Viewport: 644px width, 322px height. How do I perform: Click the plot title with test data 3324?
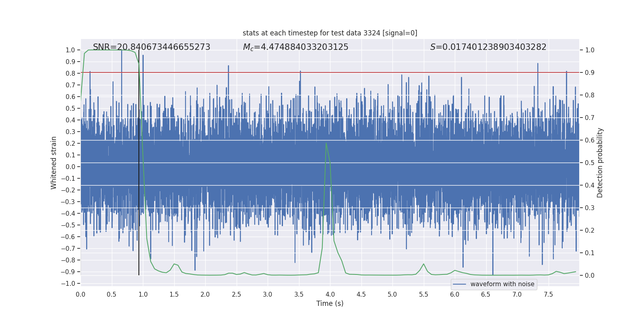(330, 33)
